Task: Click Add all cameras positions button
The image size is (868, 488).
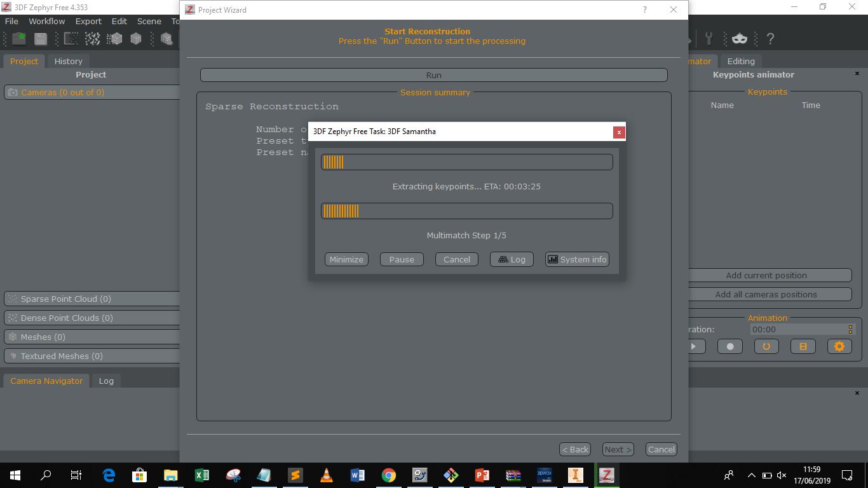Action: [x=770, y=294]
